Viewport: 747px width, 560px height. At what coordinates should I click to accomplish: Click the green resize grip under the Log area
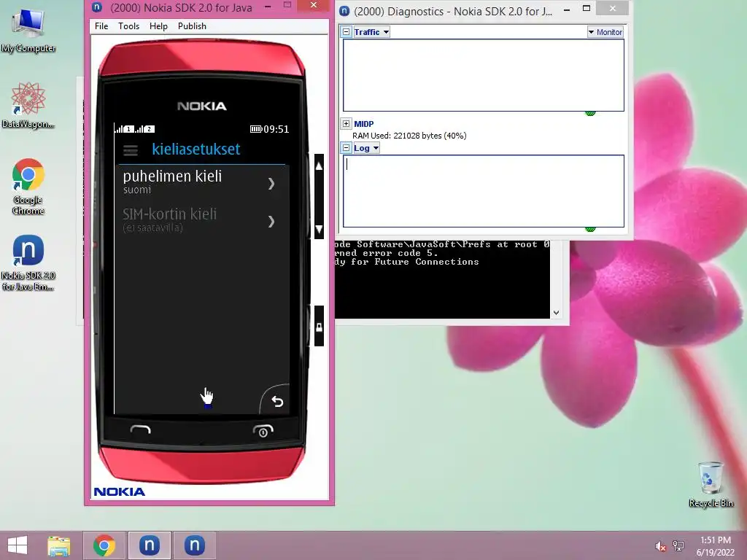[590, 230]
